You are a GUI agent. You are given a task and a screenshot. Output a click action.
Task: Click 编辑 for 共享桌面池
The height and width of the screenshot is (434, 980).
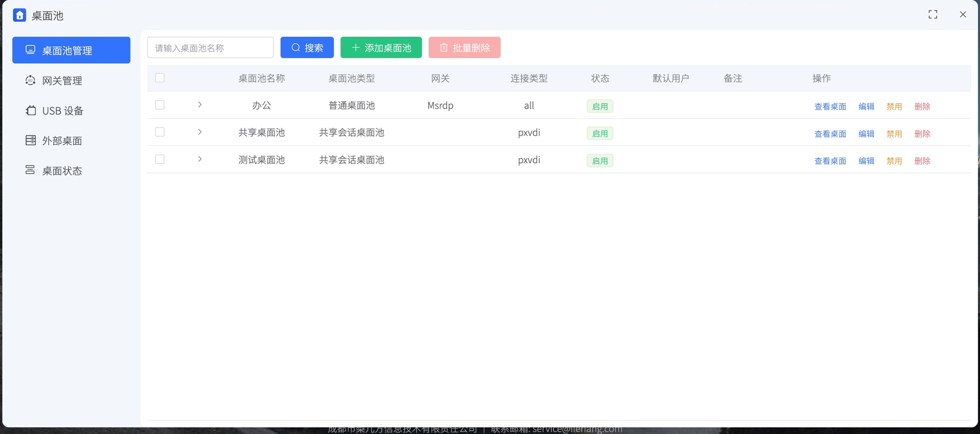tap(866, 134)
